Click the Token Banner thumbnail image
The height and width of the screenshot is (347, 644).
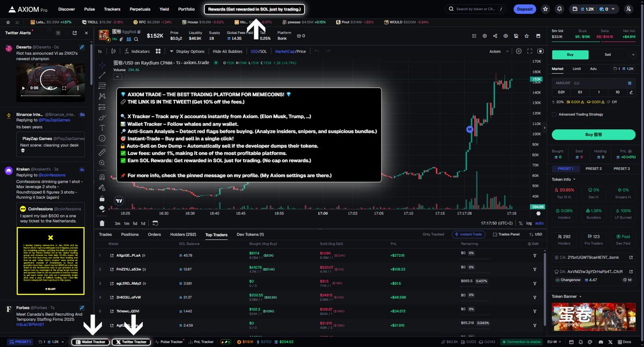click(594, 318)
